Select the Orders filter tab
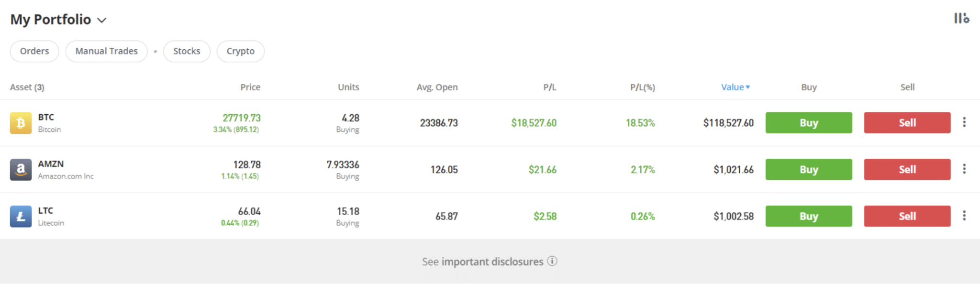 point(34,51)
